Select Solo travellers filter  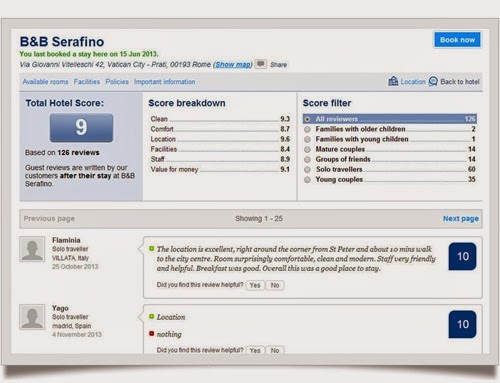[x=389, y=169]
